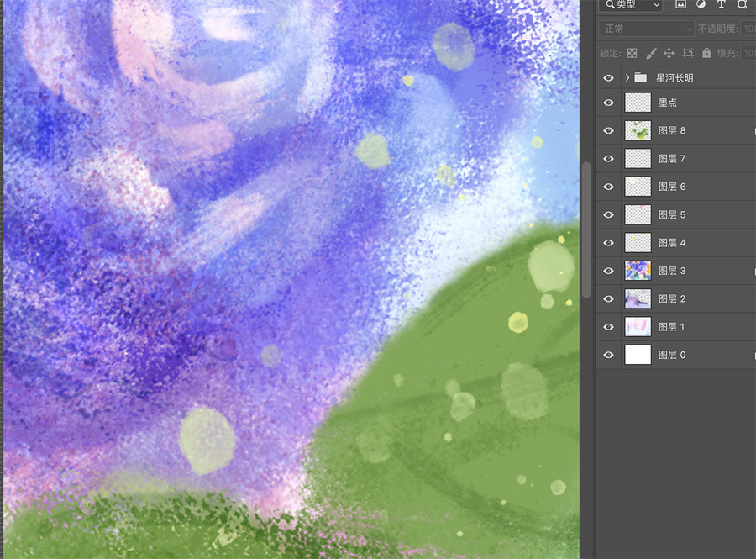756x559 pixels.
Task: Select 图层 2 thumbnail
Action: 638,298
